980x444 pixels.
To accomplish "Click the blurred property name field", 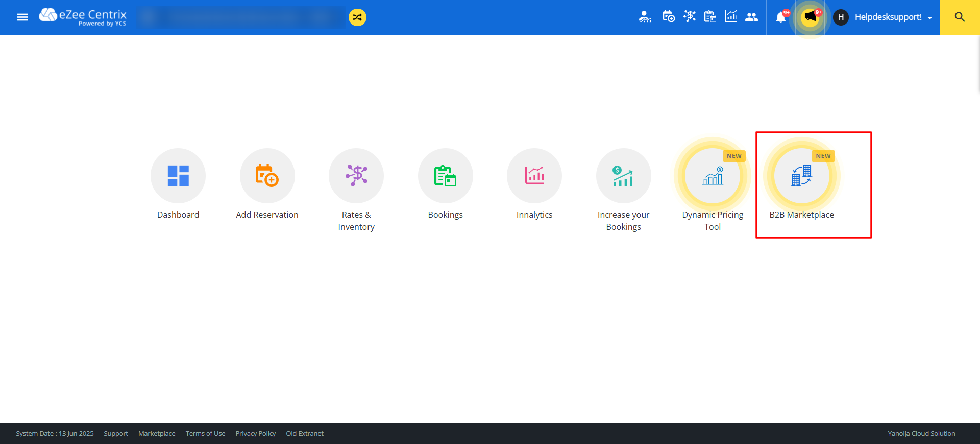I will (241, 17).
